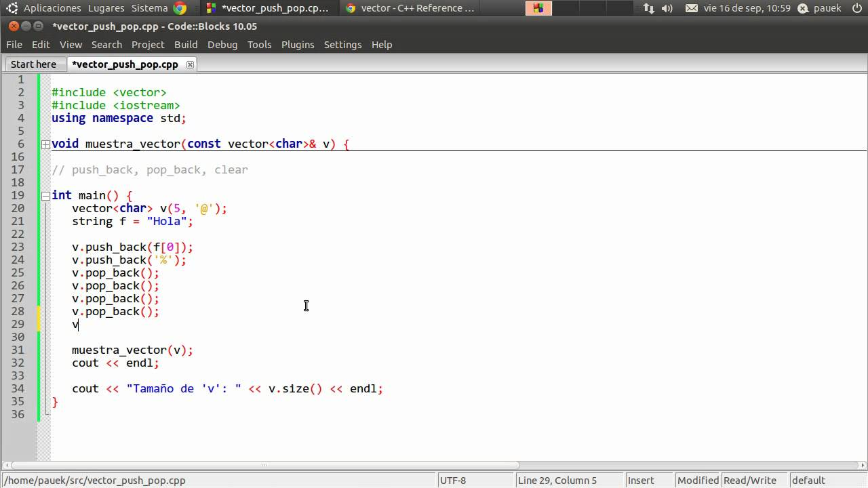This screenshot has height=488, width=868.
Task: Click the pauek user status icon
Action: pos(803,8)
